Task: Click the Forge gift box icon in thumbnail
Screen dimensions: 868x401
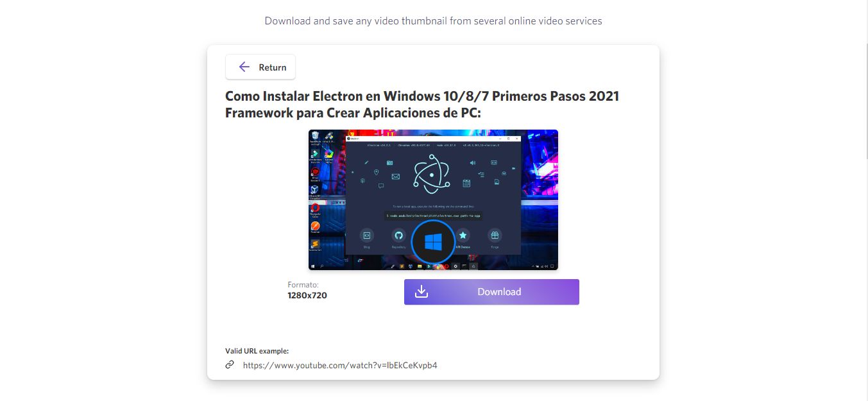Action: point(495,235)
